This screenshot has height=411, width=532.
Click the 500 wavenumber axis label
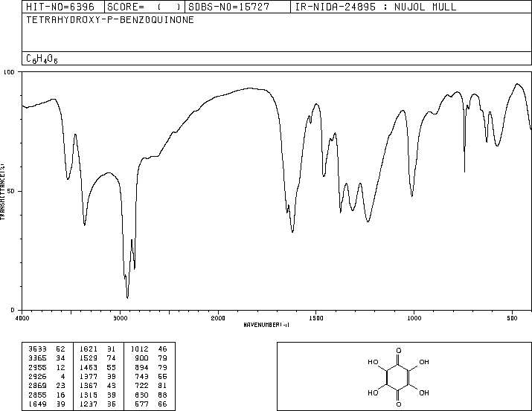pyautogui.click(x=512, y=318)
